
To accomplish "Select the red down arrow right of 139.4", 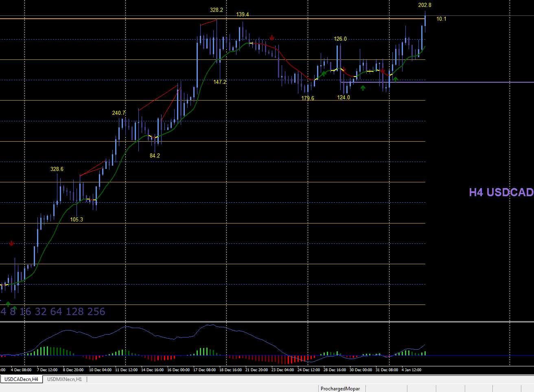I will (x=272, y=38).
